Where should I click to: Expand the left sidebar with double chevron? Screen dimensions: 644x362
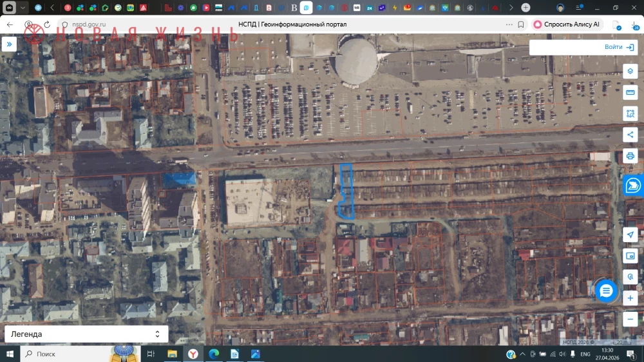9,44
